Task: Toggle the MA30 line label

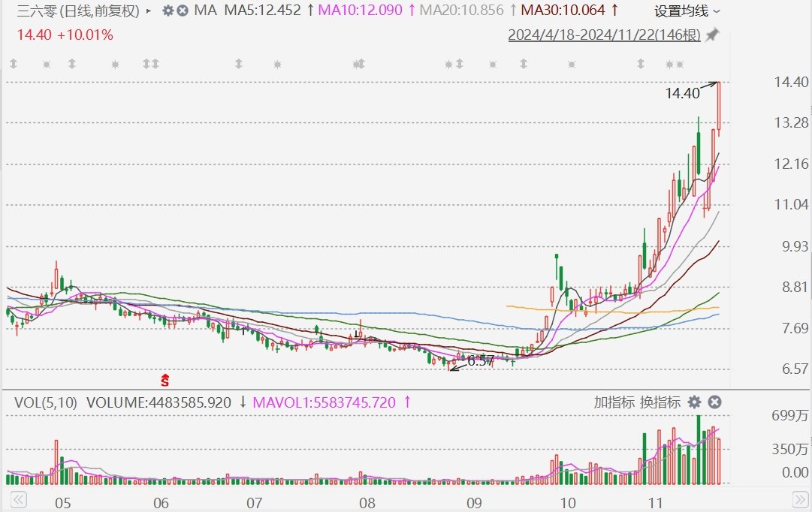Action: pyautogui.click(x=563, y=10)
